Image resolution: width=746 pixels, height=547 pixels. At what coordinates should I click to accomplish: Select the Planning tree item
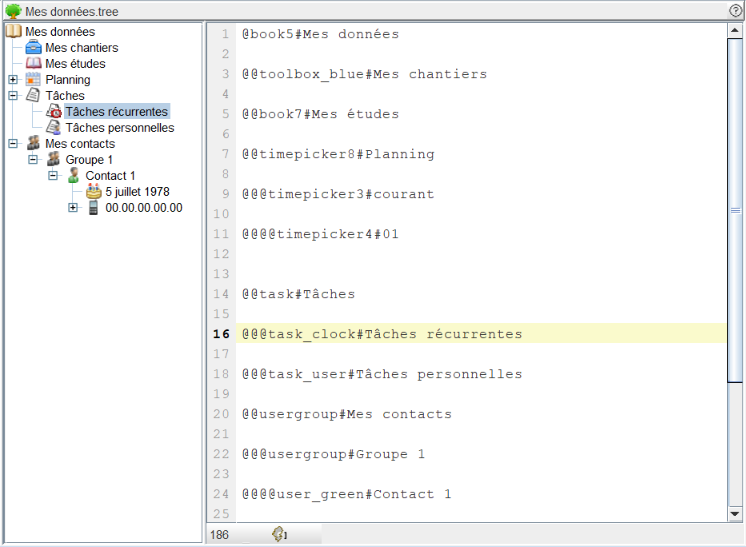68,79
